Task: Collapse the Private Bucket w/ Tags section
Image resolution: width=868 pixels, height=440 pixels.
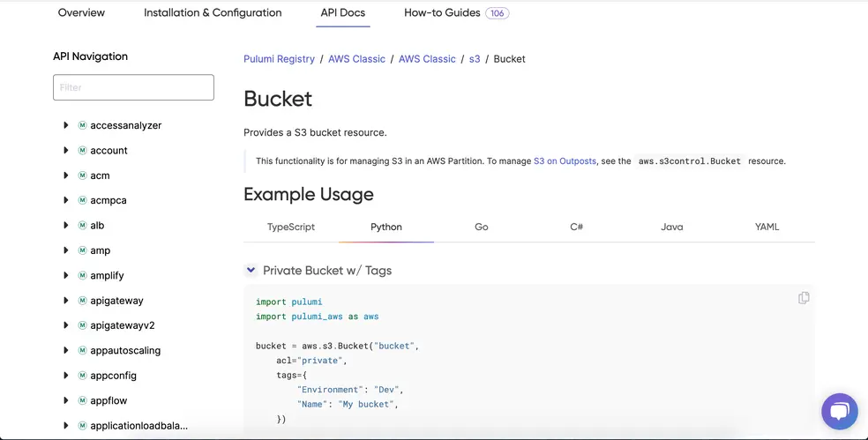Action: click(x=251, y=270)
